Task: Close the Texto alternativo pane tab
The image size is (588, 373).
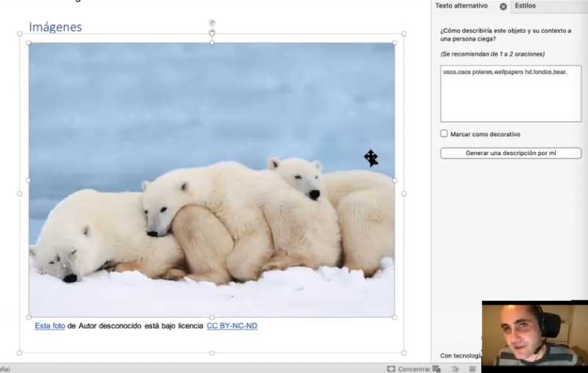Action: [503, 6]
